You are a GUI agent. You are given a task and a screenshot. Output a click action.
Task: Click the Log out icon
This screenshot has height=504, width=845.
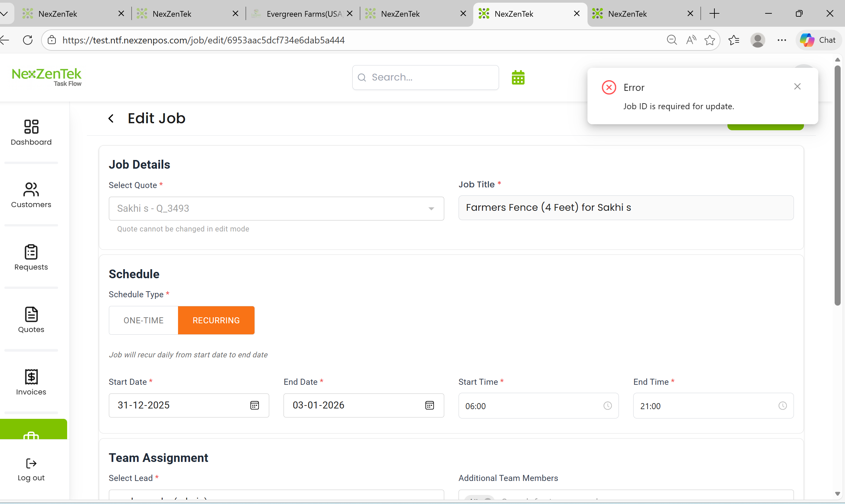pos(31,469)
